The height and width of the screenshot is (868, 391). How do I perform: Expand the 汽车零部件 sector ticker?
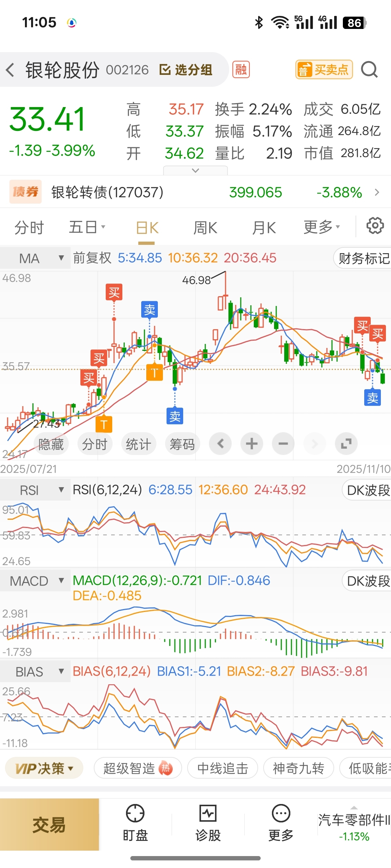tap(354, 825)
